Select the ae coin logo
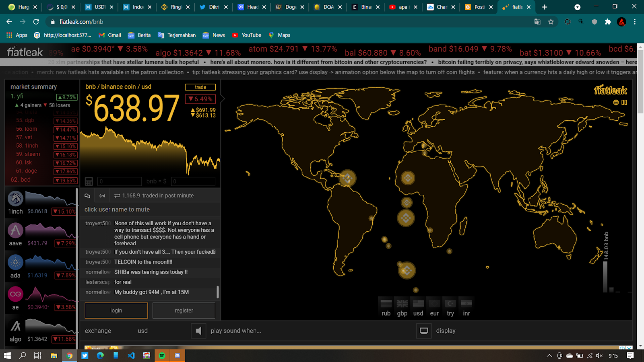 pos(15,294)
